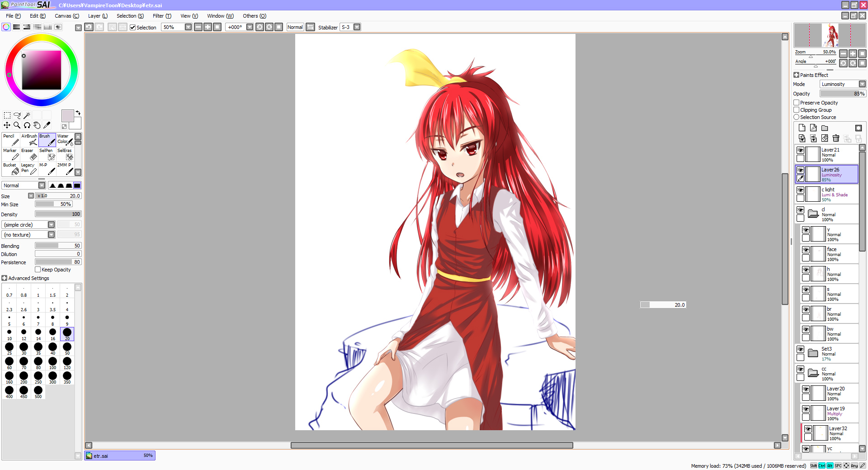Check the Keep Opacity box
Image resolution: width=868 pixels, height=470 pixels.
click(38, 270)
